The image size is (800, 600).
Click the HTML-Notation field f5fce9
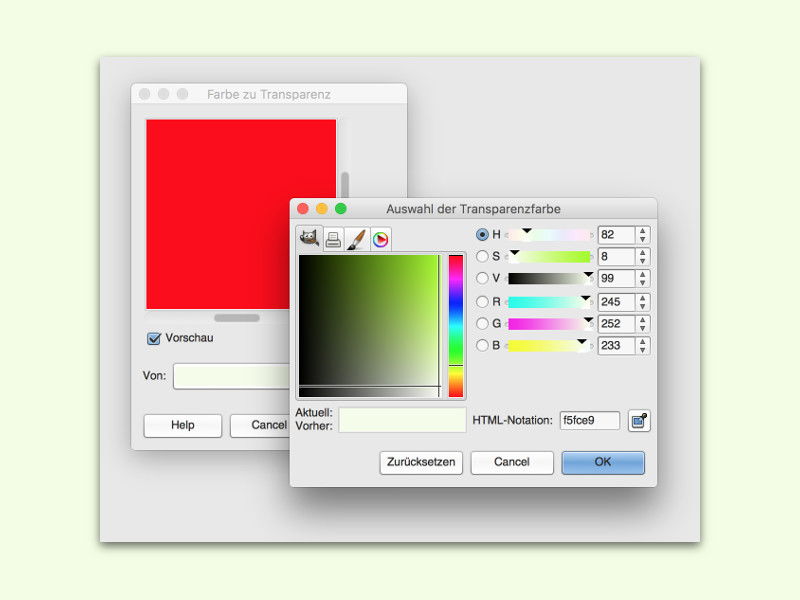coord(590,420)
